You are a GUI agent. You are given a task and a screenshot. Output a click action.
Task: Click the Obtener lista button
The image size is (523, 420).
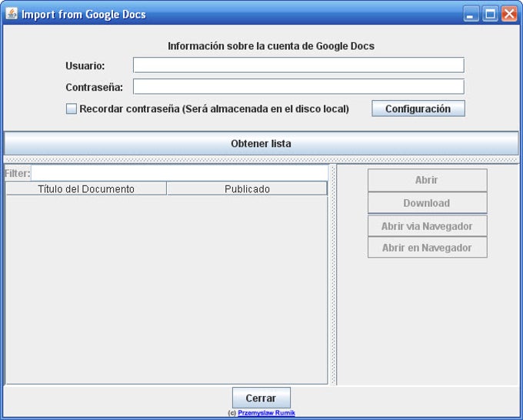pos(261,143)
